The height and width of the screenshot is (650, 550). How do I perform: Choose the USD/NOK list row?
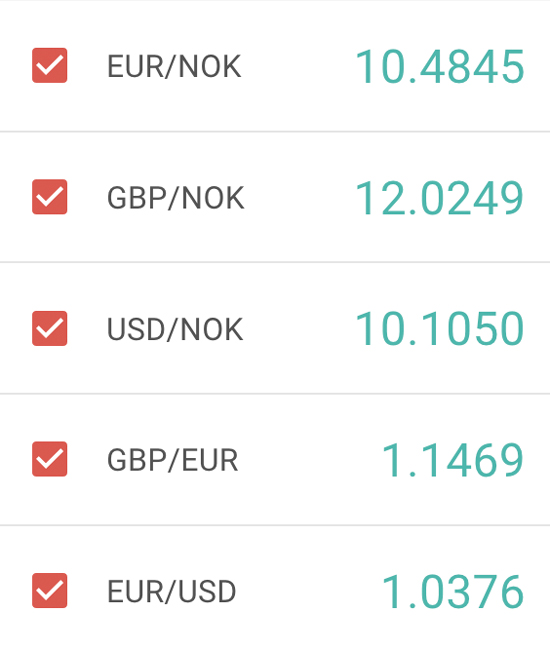275,328
